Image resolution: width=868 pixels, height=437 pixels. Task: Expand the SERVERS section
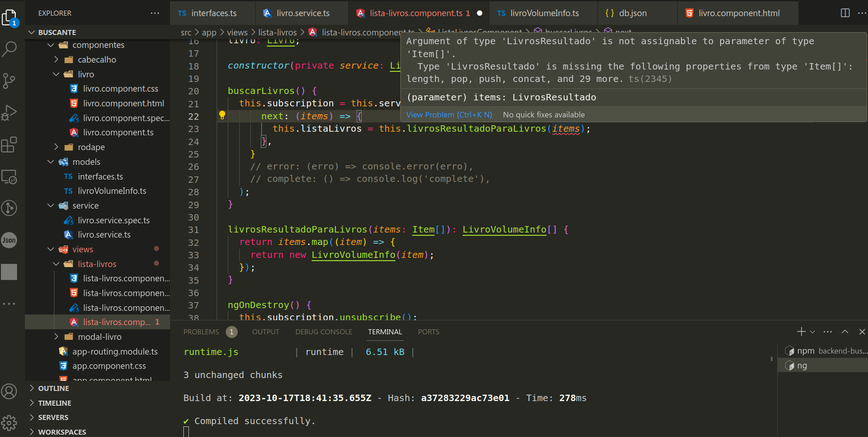(x=98, y=417)
